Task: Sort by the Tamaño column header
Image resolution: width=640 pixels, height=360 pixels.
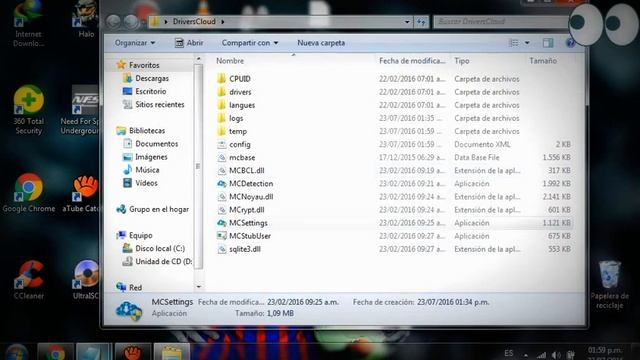Action: [x=543, y=61]
